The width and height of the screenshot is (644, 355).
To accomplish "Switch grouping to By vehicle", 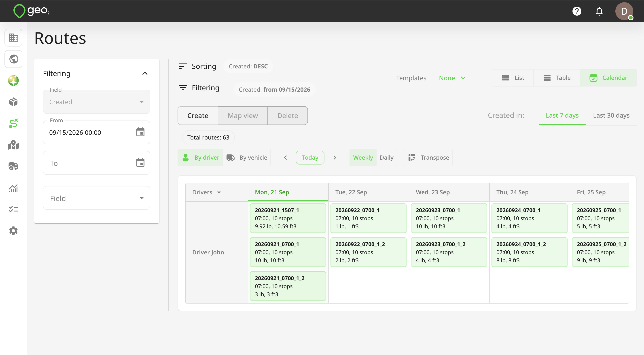I will [247, 158].
